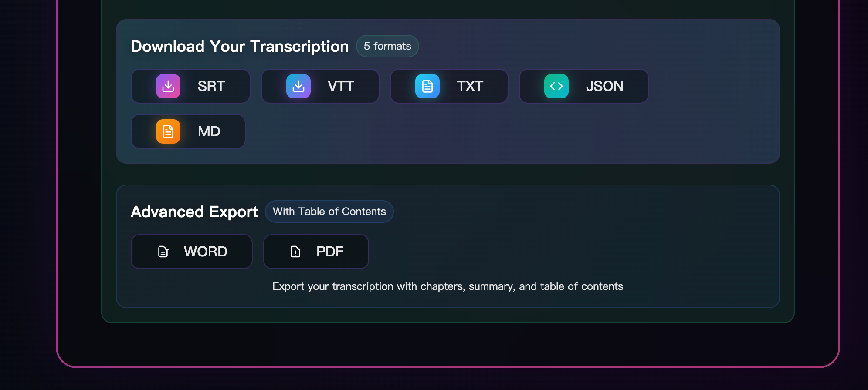Download the JSON version of the transcription

click(583, 86)
